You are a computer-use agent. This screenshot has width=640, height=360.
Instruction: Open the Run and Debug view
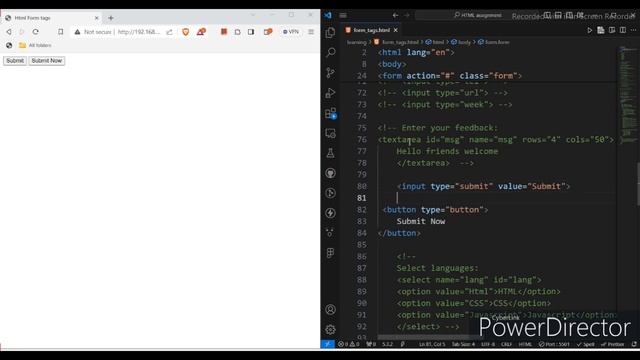coord(331,93)
